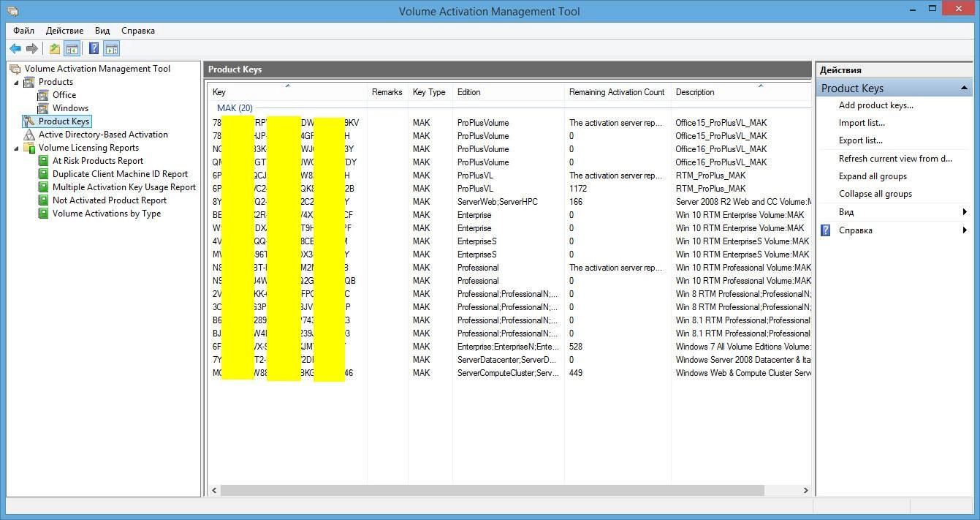Click the Справка help icon in Actions pane
This screenshot has height=520, width=980.
826,230
